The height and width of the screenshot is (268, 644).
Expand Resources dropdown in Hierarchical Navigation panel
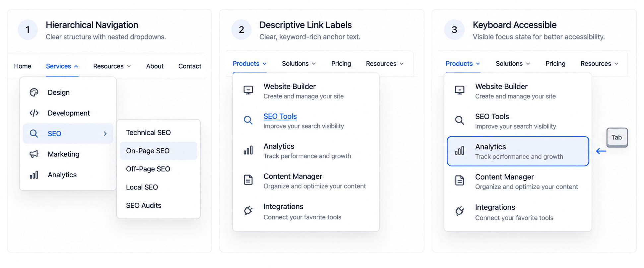[x=112, y=66]
